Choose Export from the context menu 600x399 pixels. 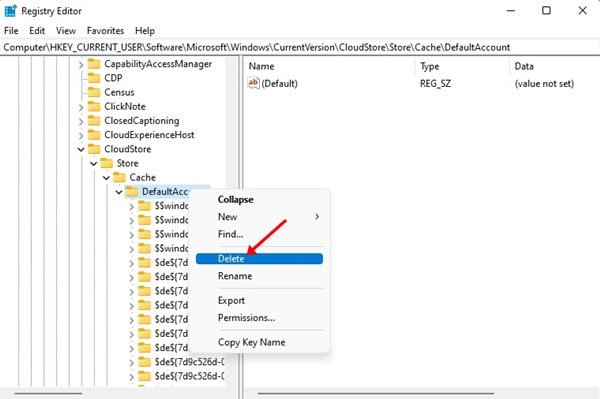(259, 300)
